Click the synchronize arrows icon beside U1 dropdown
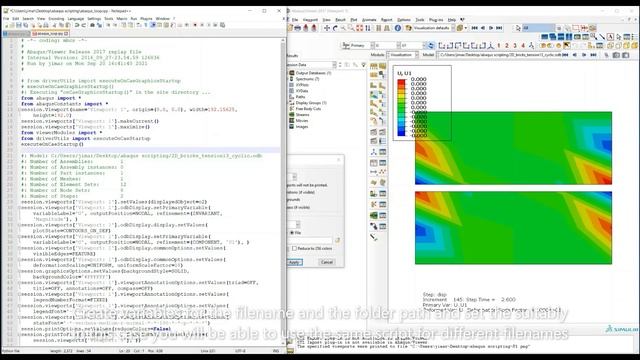Image resolution: width=640 pixels, height=360 pixels. 431,45
